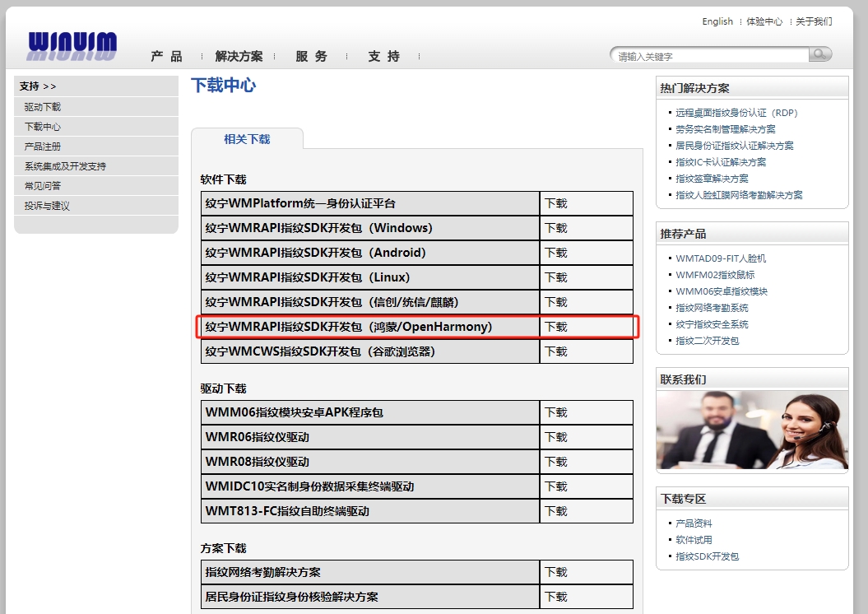Open the 支持 navigation menu
Image resolution: width=868 pixels, height=614 pixels.
(x=383, y=57)
